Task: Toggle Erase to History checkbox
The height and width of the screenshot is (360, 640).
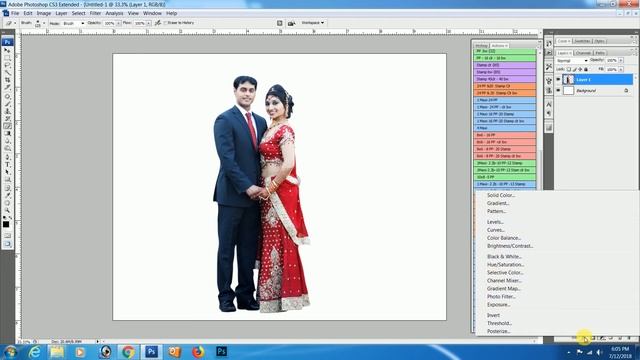Action: pyautogui.click(x=166, y=23)
